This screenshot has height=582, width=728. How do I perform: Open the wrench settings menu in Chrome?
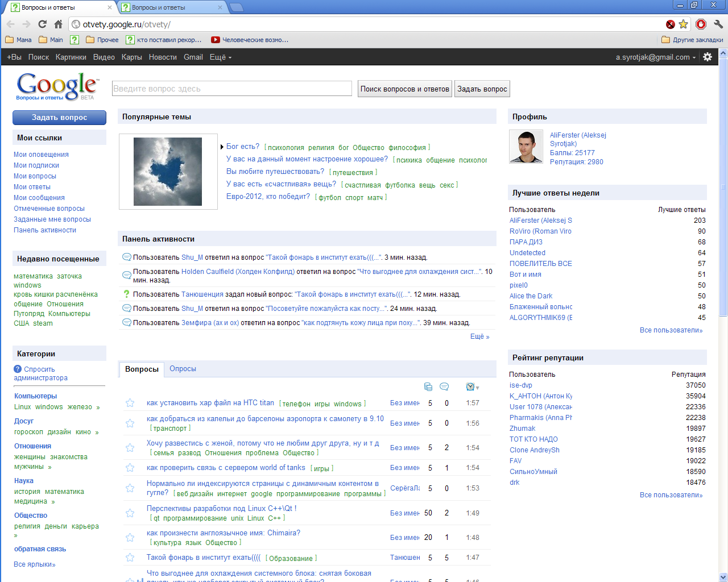pos(718,24)
